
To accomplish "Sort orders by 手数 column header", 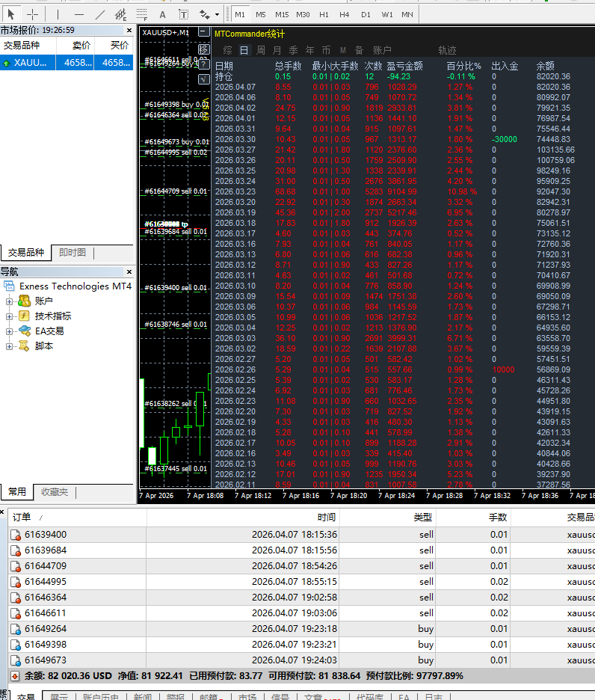I will pos(473,517).
